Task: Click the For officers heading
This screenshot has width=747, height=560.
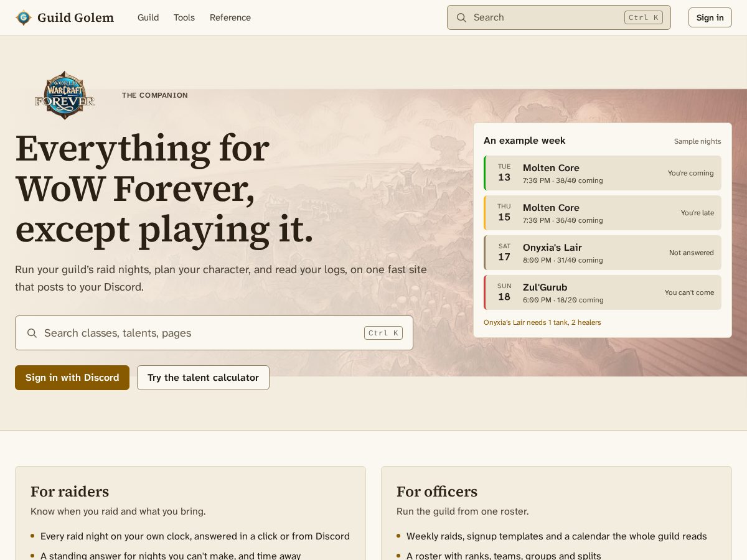Action: [437, 492]
